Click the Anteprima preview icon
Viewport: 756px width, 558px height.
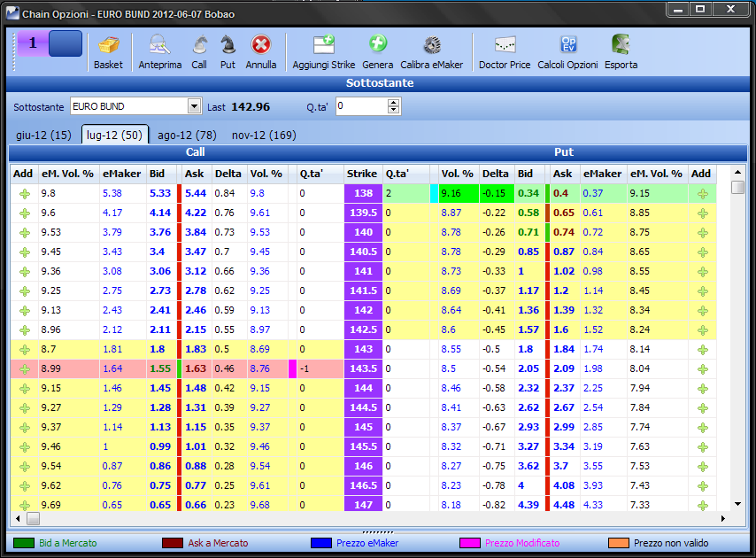[159, 45]
